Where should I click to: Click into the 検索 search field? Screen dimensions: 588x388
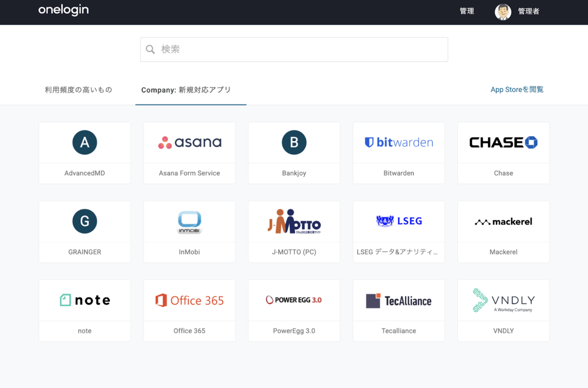294,49
